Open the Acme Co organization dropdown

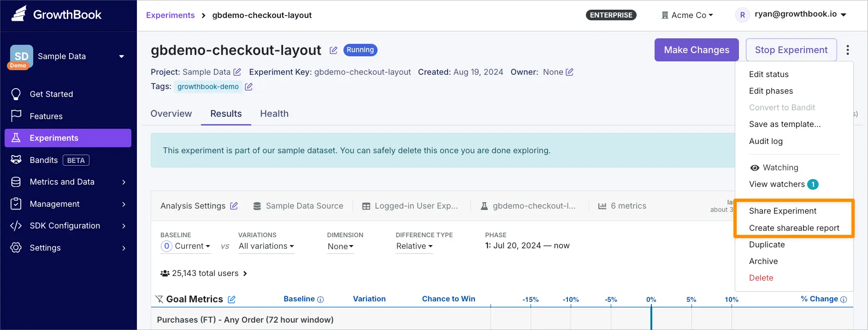[x=687, y=15]
